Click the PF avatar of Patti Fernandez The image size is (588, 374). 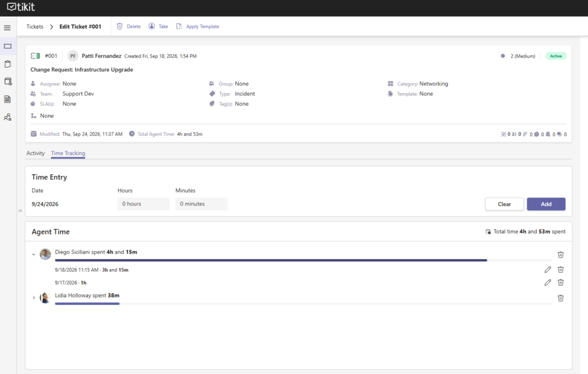pos(73,56)
